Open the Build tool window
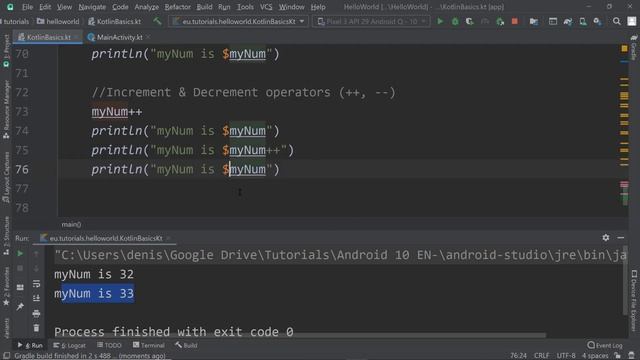Viewport: 640px width, 360px height. (x=186, y=345)
